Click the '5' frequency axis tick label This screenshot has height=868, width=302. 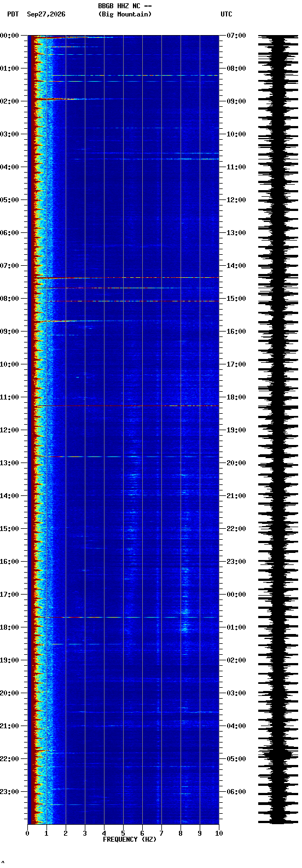pos(123,833)
